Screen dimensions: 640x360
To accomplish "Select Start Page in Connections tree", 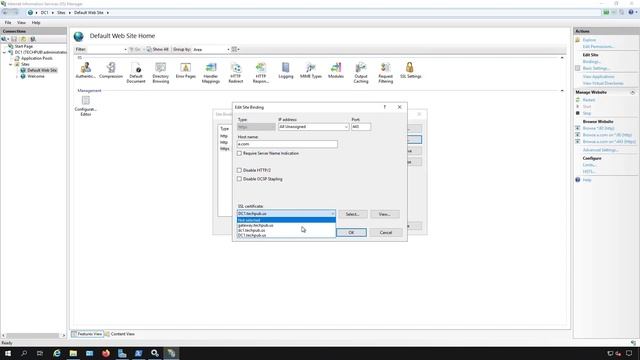I will (x=24, y=47).
